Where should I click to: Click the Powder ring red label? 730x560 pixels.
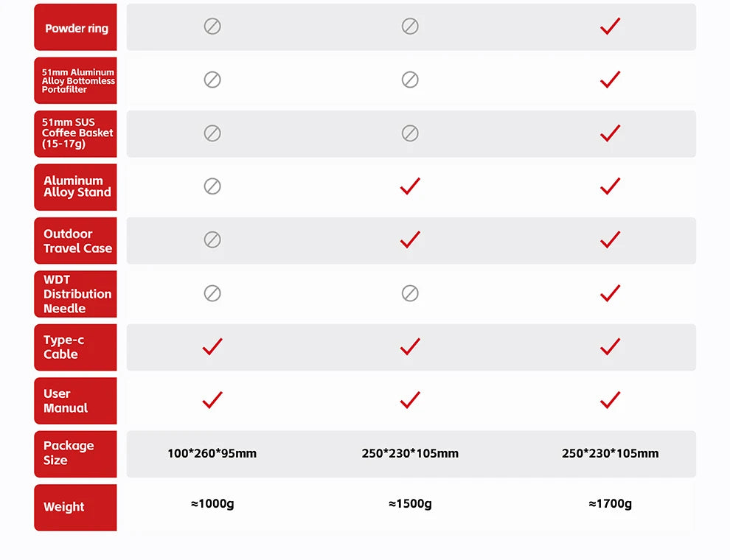point(75,27)
